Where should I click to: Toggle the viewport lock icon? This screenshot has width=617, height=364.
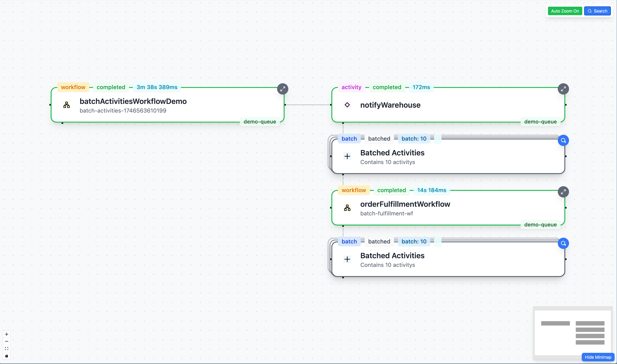(6, 356)
